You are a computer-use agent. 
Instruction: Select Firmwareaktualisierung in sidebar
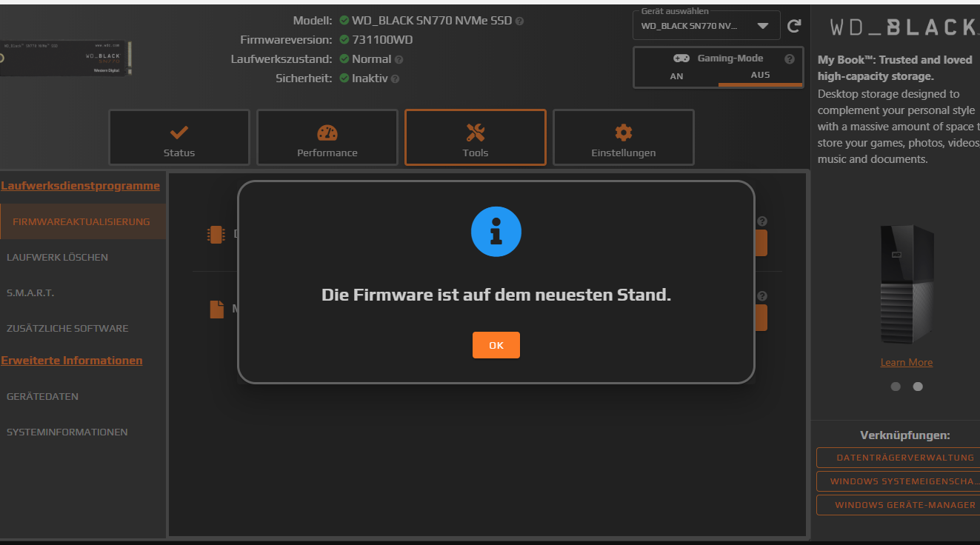pos(83,221)
